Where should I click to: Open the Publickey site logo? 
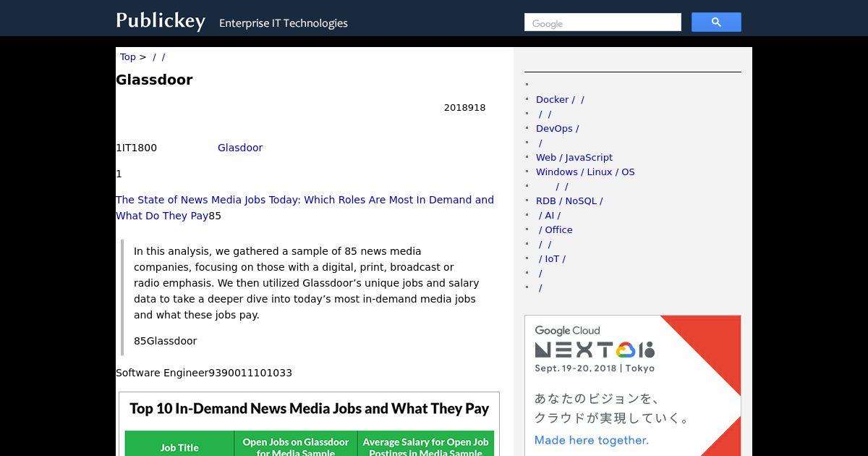pos(161,20)
